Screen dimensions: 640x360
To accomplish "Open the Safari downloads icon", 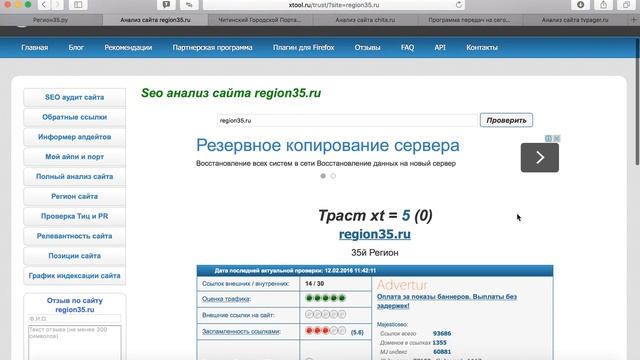I will click(580, 5).
